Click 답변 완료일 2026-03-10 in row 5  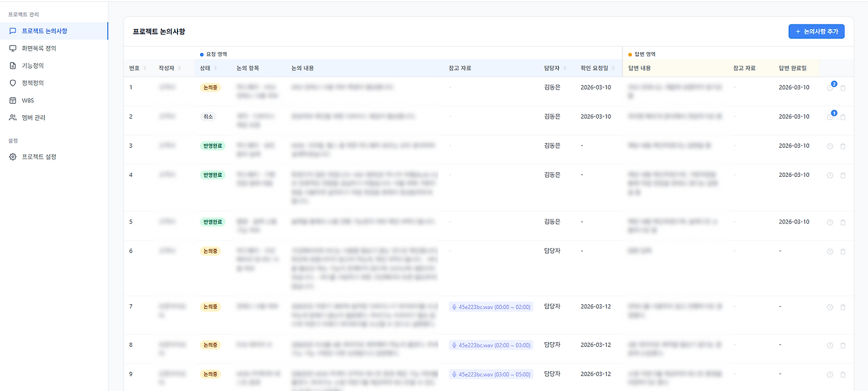[794, 222]
